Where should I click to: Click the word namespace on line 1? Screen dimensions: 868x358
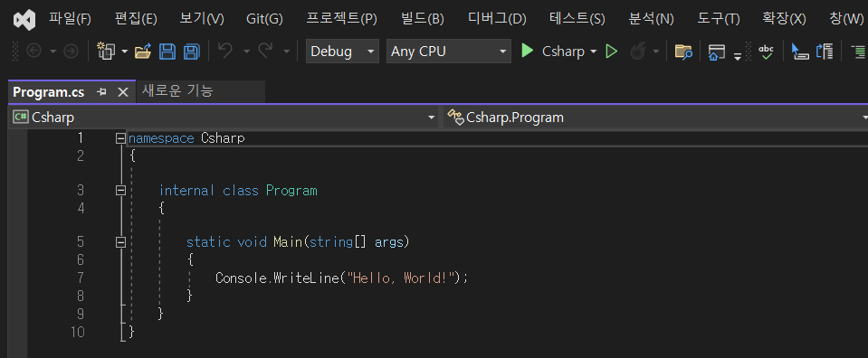point(161,138)
